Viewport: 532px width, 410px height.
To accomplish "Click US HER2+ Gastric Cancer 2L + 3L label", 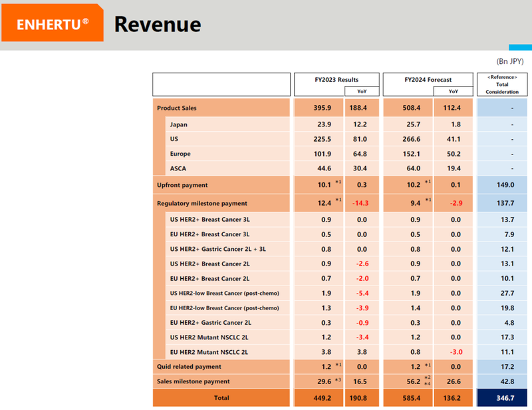I will click(218, 249).
